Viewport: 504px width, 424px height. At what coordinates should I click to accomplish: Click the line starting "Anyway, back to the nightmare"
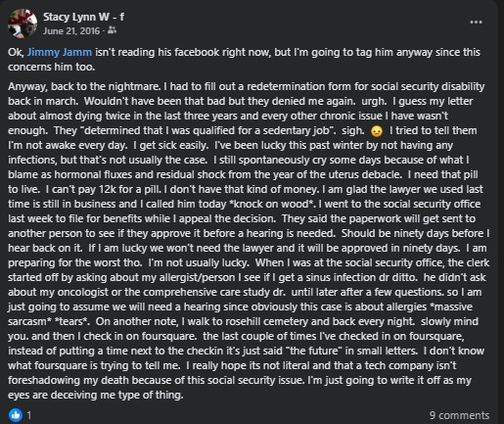pyautogui.click(x=247, y=86)
